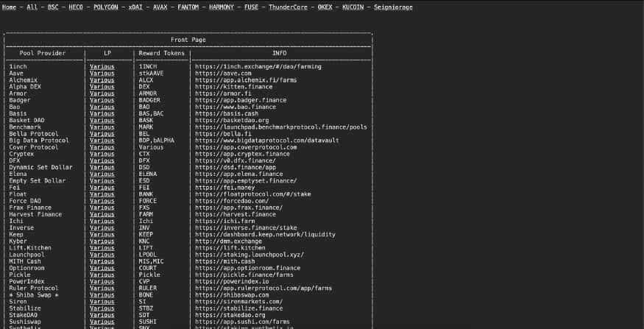
Task: Switch to the POLYGON network page
Action: pos(105,7)
